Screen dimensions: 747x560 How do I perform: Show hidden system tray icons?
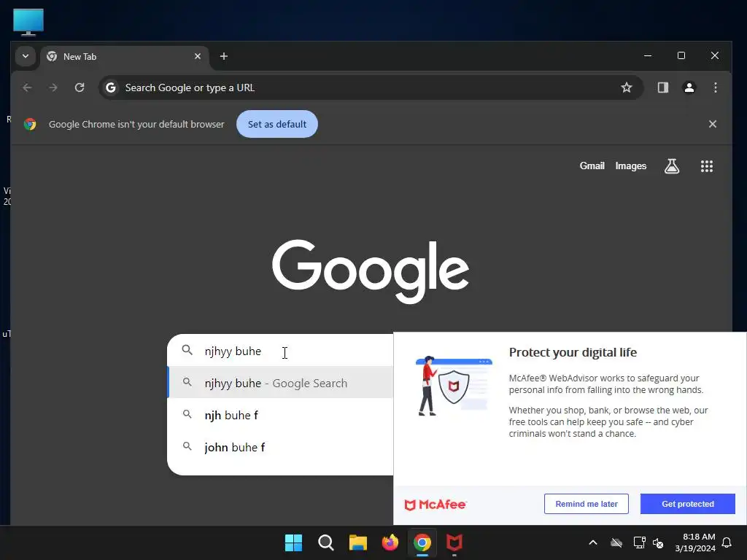coord(593,542)
